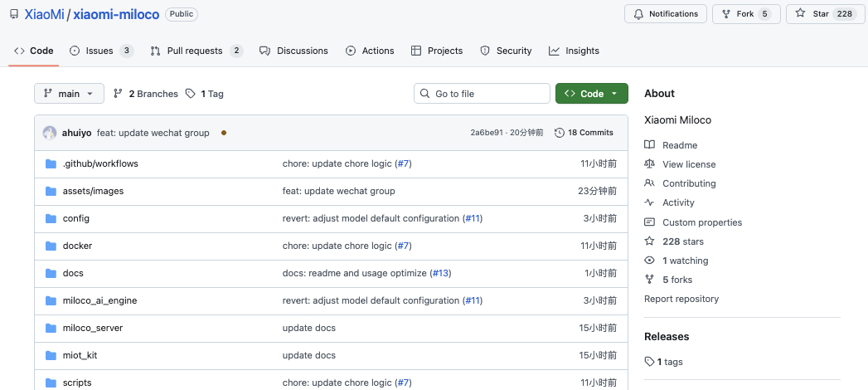Click the View license scale icon
The image size is (868, 390).
click(x=649, y=164)
